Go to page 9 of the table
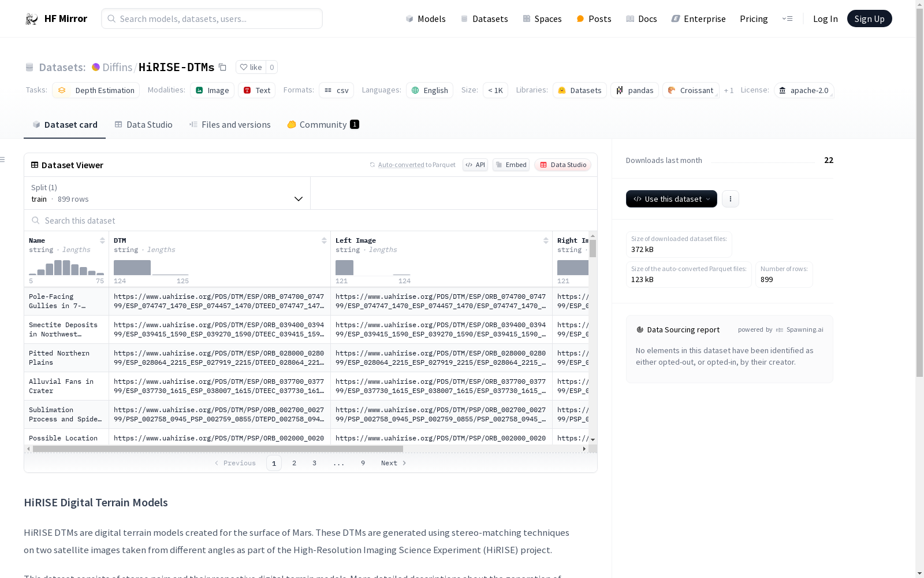The image size is (924, 578). coord(363,463)
